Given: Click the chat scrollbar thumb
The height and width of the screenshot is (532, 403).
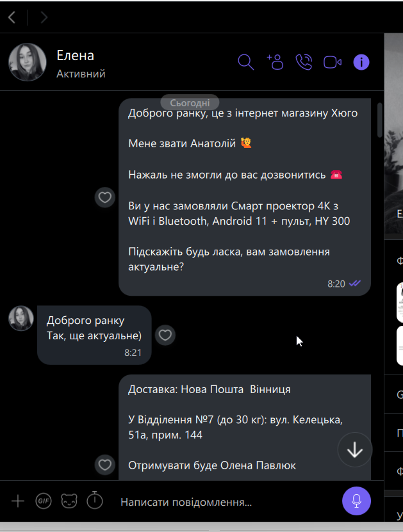Looking at the screenshot, I should coord(380,120).
